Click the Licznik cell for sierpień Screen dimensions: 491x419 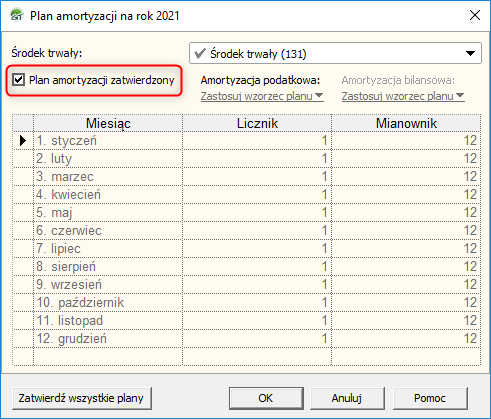point(257,267)
